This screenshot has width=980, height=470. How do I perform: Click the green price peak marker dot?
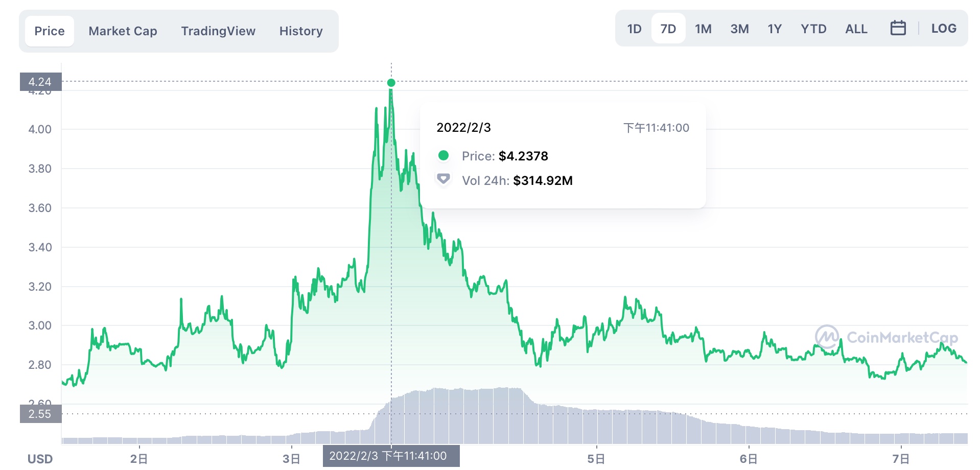(x=391, y=83)
